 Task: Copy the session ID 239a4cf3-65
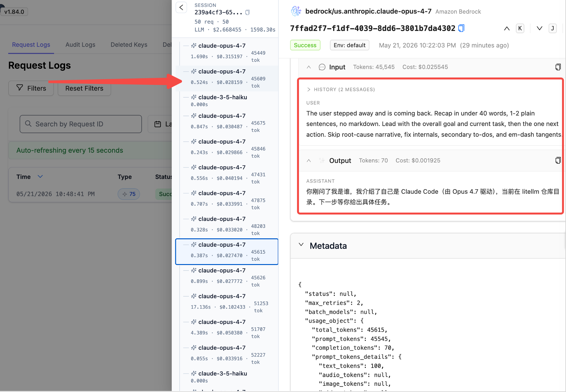(x=248, y=12)
